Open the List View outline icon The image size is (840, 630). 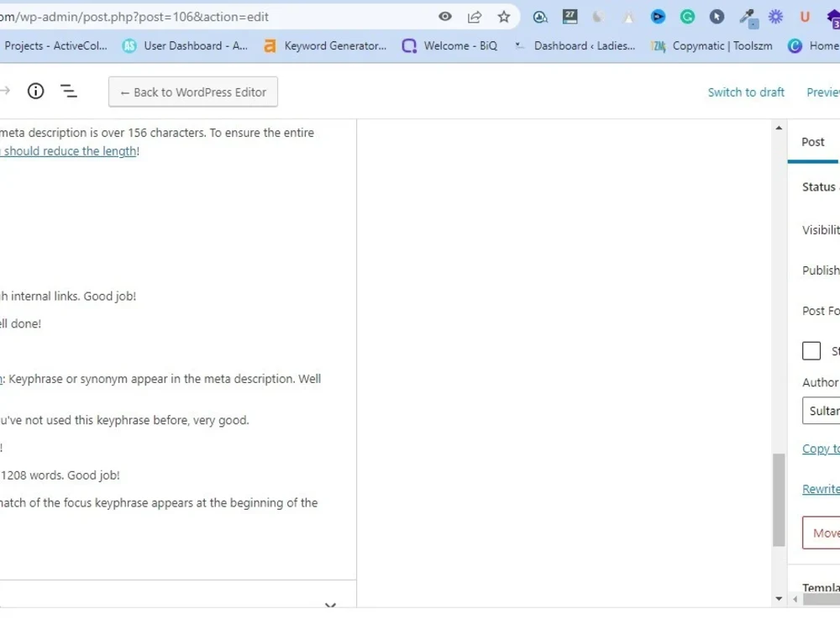(69, 91)
